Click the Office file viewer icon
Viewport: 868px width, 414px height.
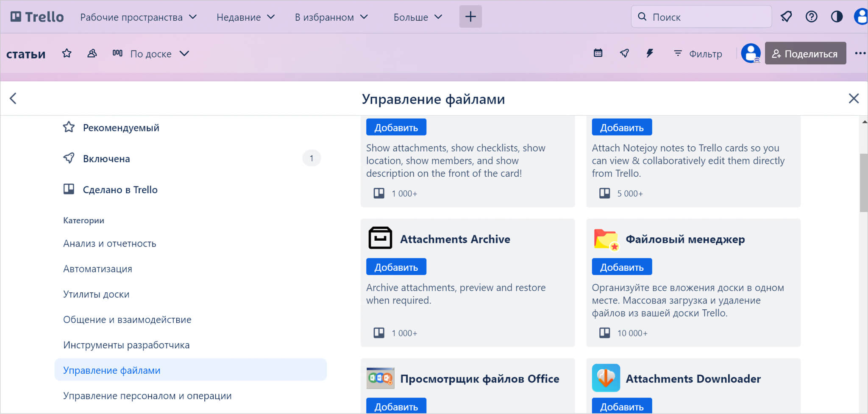380,378
